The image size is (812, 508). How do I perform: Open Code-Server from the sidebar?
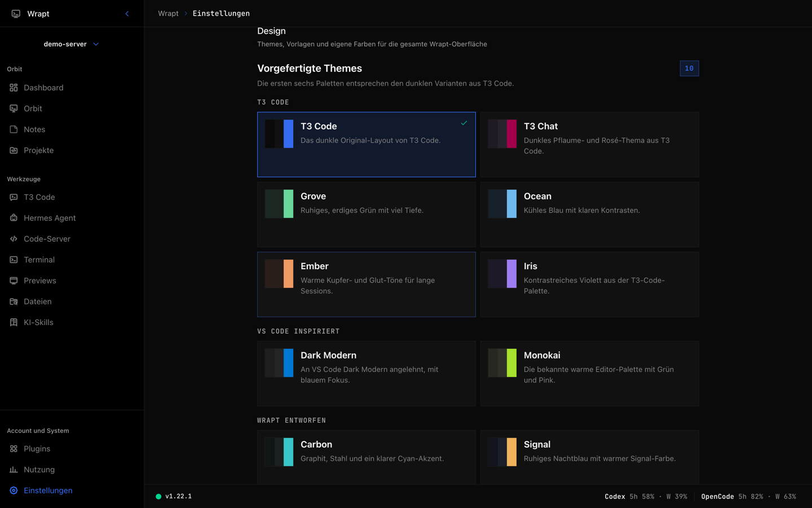coord(72,239)
